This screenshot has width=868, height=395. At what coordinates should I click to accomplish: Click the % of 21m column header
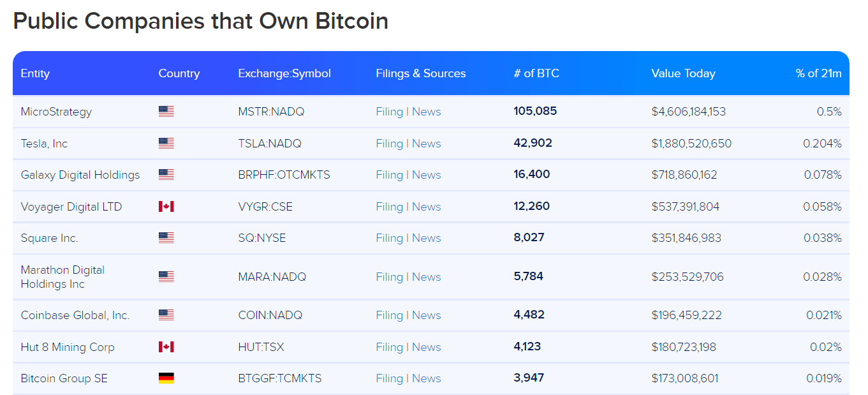coord(818,73)
